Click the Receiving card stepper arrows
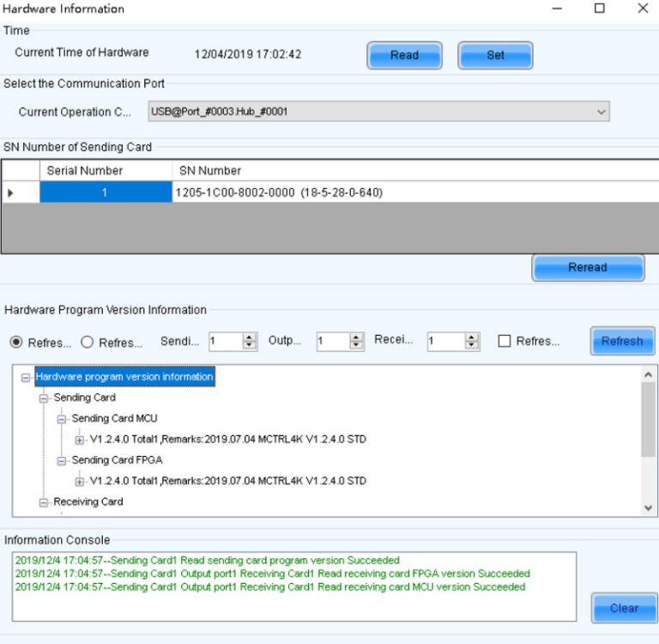The height and width of the screenshot is (644, 659). [x=471, y=342]
